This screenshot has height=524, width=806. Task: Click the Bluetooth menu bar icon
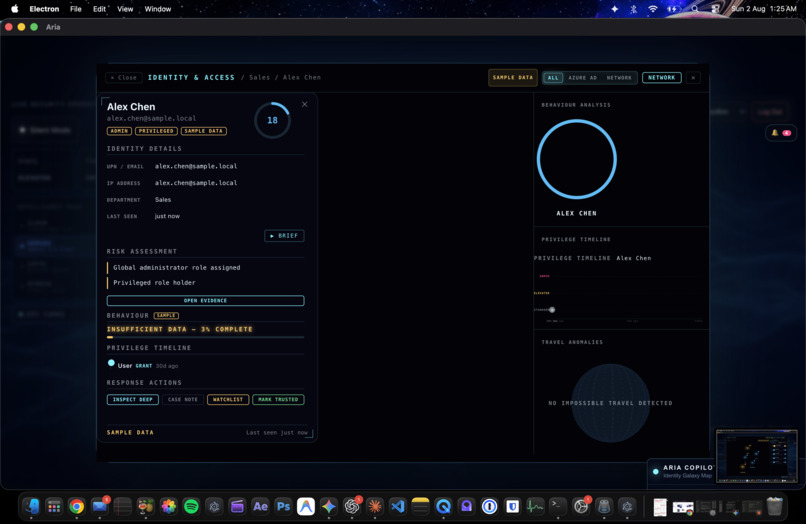tap(634, 9)
